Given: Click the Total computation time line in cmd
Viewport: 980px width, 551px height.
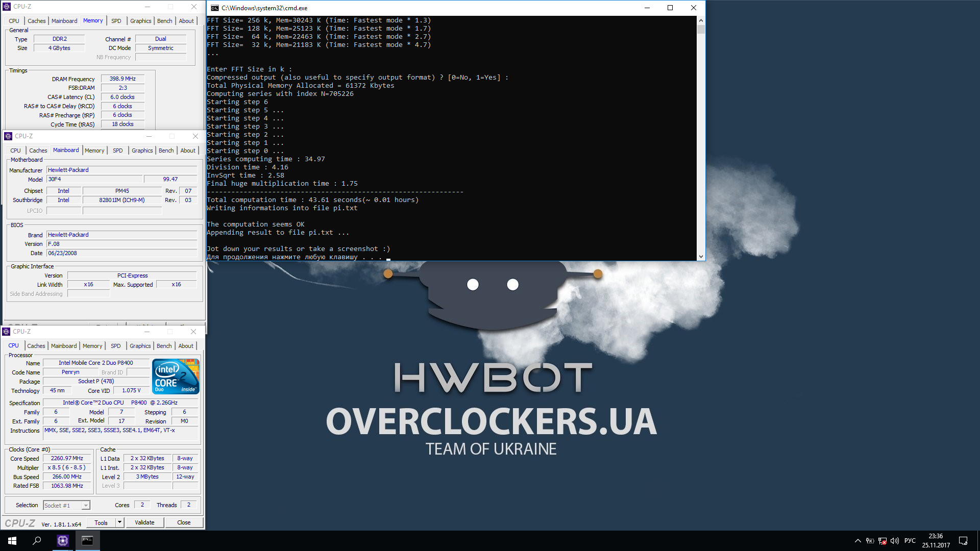Looking at the screenshot, I should pos(313,200).
